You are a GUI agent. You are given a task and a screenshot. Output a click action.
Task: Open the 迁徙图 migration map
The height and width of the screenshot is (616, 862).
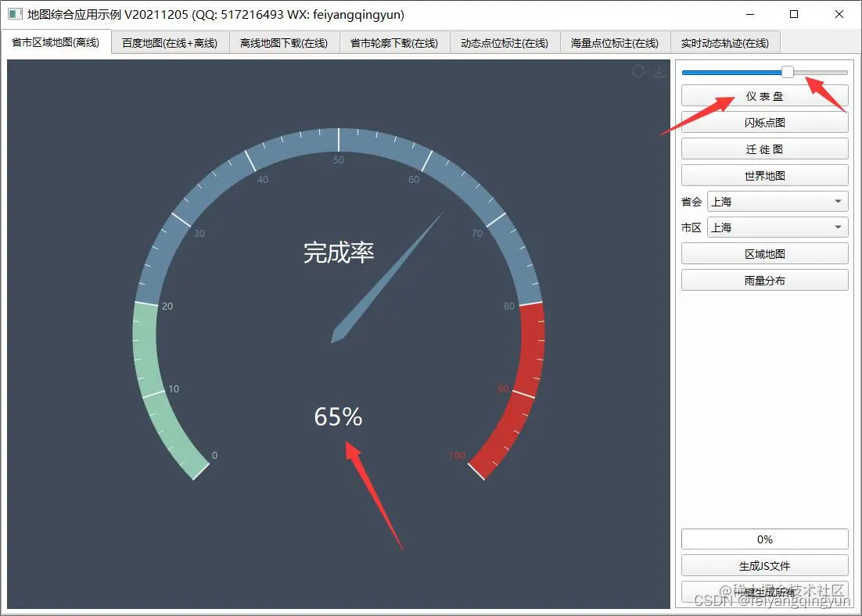764,149
